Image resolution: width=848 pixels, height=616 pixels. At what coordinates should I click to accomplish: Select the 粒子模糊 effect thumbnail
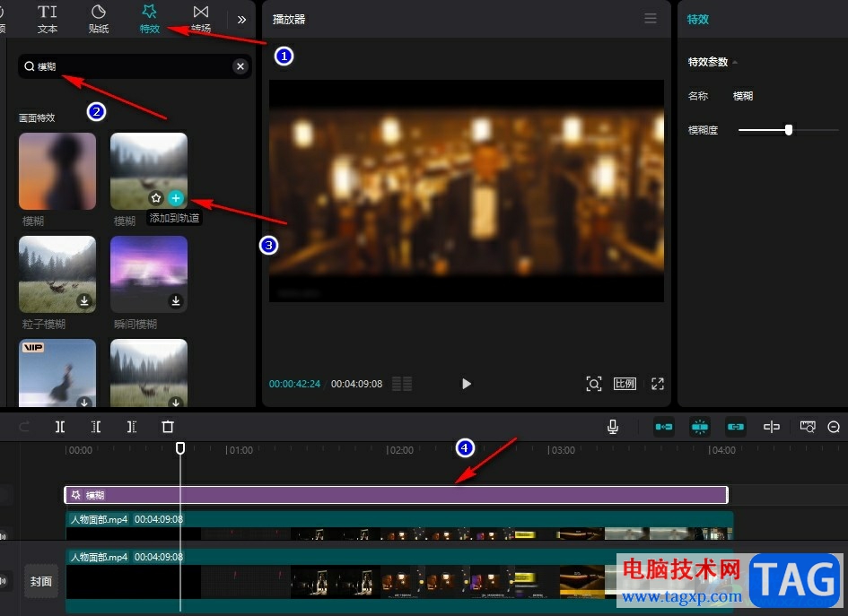(57, 274)
